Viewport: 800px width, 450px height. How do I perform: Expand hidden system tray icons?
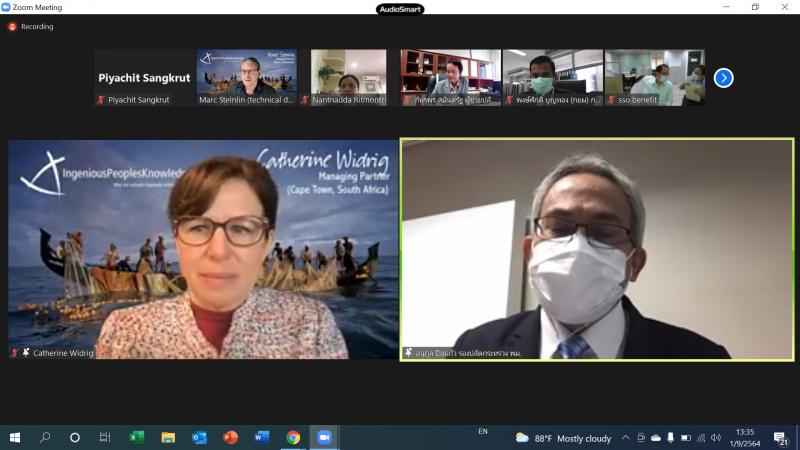(626, 438)
